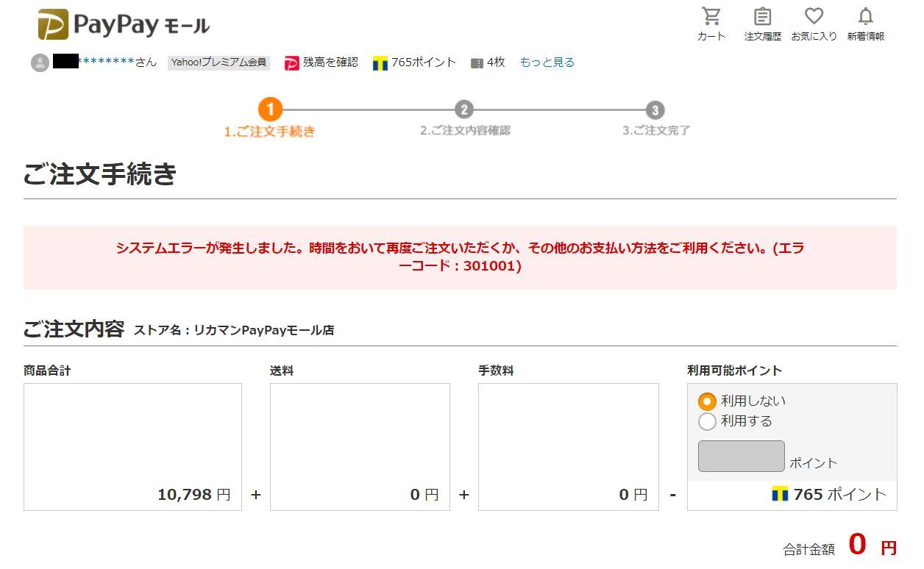Click 765 ポイント available points value
Screen dimensions: 924x569
tap(829, 495)
